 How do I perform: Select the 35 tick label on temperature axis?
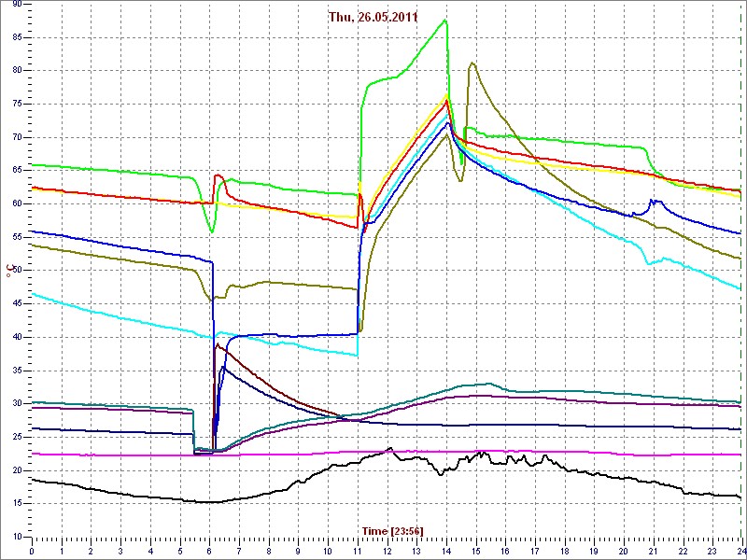[17, 371]
